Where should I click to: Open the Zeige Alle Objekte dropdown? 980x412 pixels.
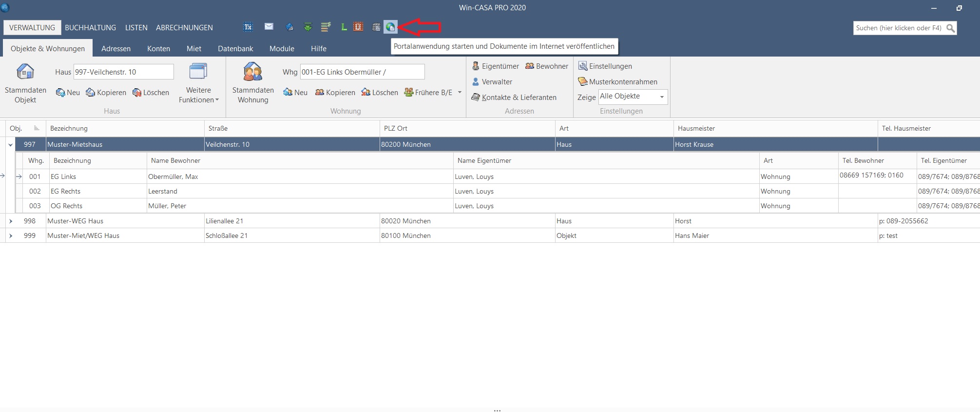click(x=661, y=97)
